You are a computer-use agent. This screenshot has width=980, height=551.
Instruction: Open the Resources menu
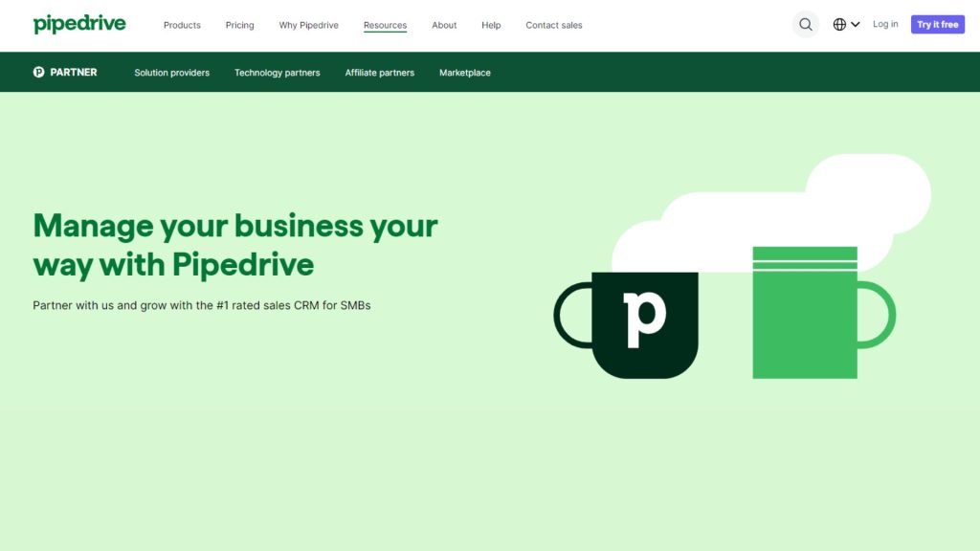point(385,25)
